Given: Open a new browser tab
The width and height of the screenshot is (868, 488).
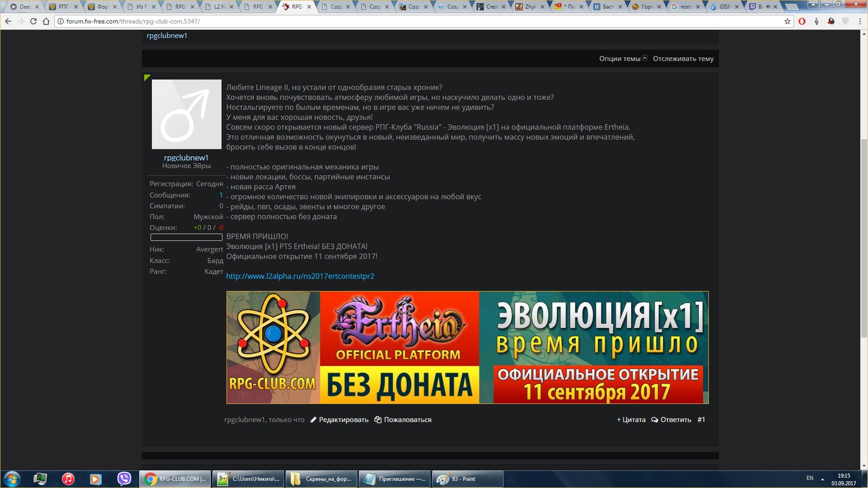Looking at the screenshot, I should [x=792, y=7].
